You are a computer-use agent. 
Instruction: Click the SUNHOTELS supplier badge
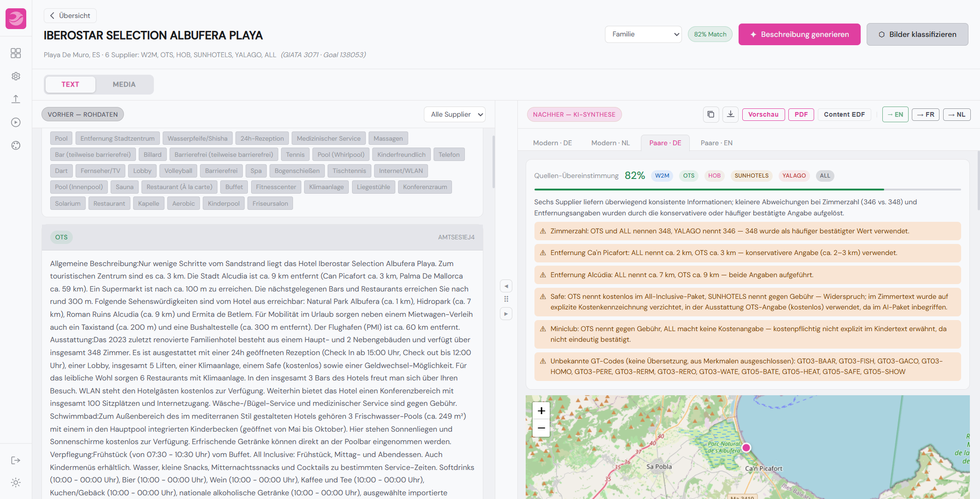coord(751,176)
